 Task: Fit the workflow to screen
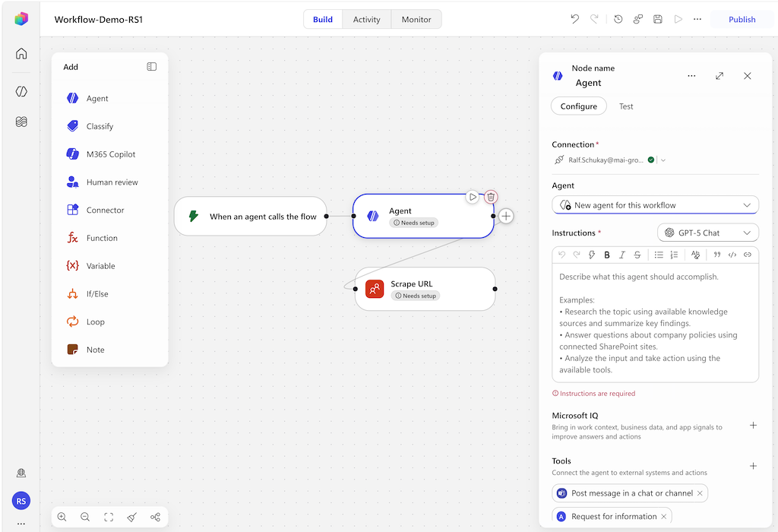109,517
